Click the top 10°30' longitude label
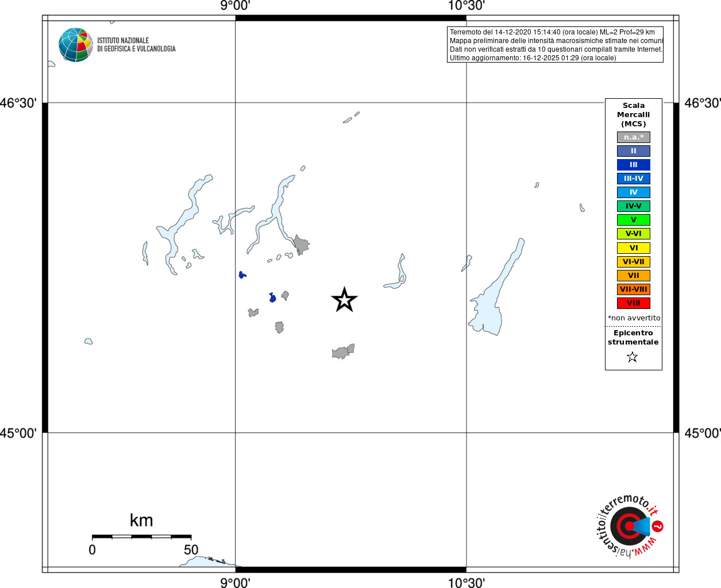This screenshot has height=588, width=721. 466,6
